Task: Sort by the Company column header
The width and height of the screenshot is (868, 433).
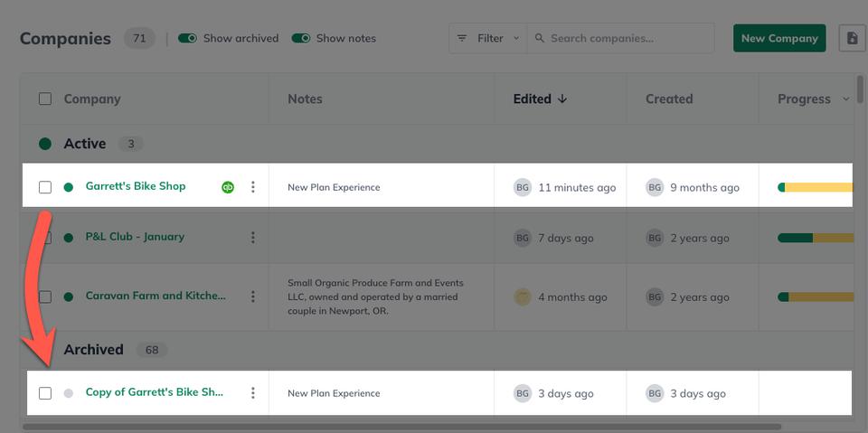Action: tap(92, 99)
